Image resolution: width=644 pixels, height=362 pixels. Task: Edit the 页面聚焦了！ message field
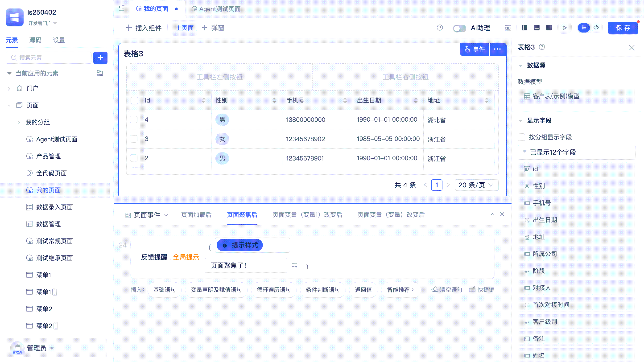pos(246,265)
